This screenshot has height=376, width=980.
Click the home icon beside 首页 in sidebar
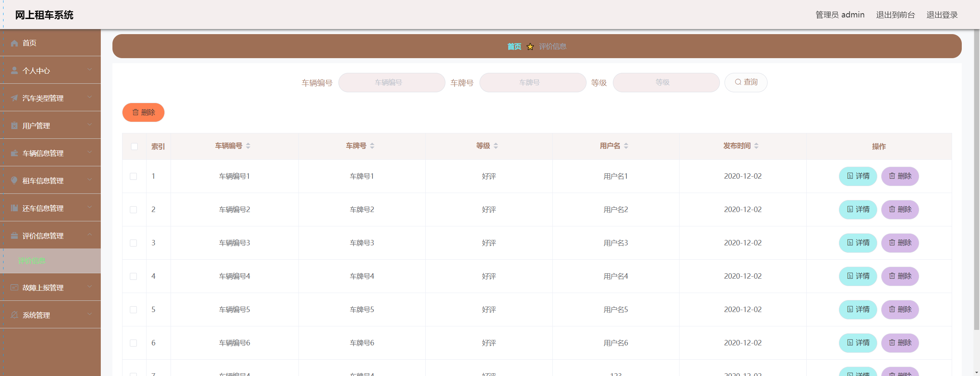(x=14, y=43)
